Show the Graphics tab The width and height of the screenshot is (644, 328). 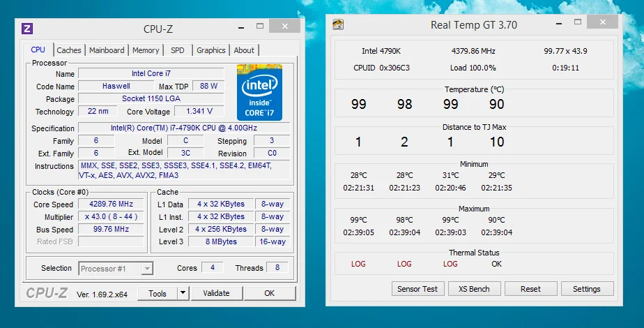click(x=210, y=50)
